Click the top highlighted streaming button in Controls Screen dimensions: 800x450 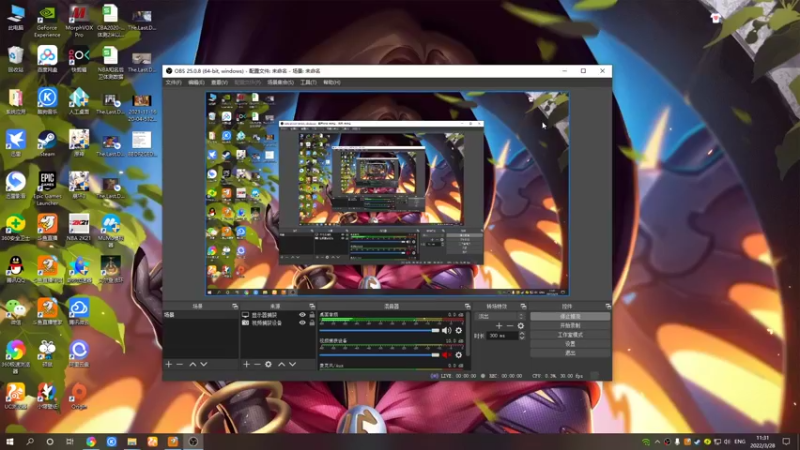570,316
